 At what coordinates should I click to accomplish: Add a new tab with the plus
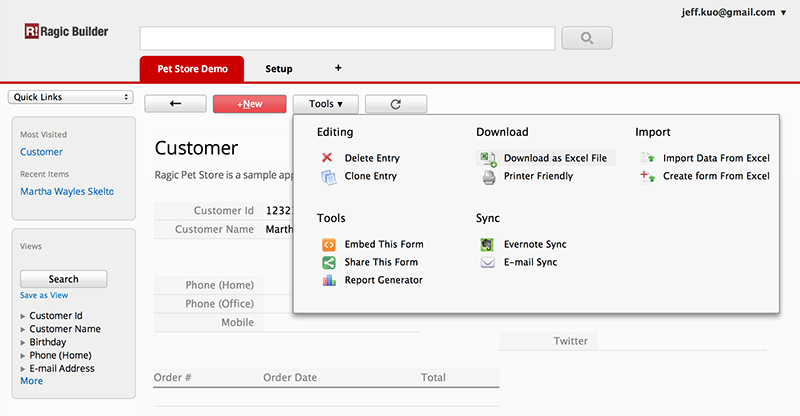(338, 68)
